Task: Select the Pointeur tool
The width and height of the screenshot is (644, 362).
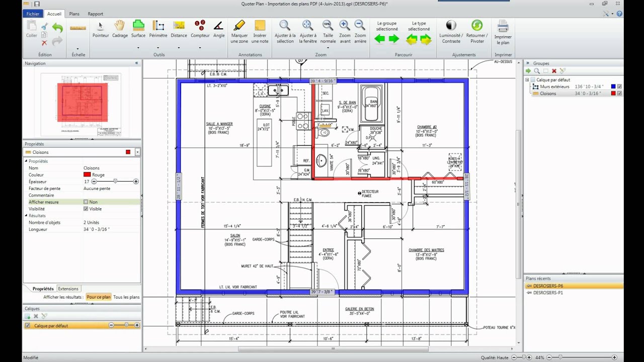Action: coord(101,29)
